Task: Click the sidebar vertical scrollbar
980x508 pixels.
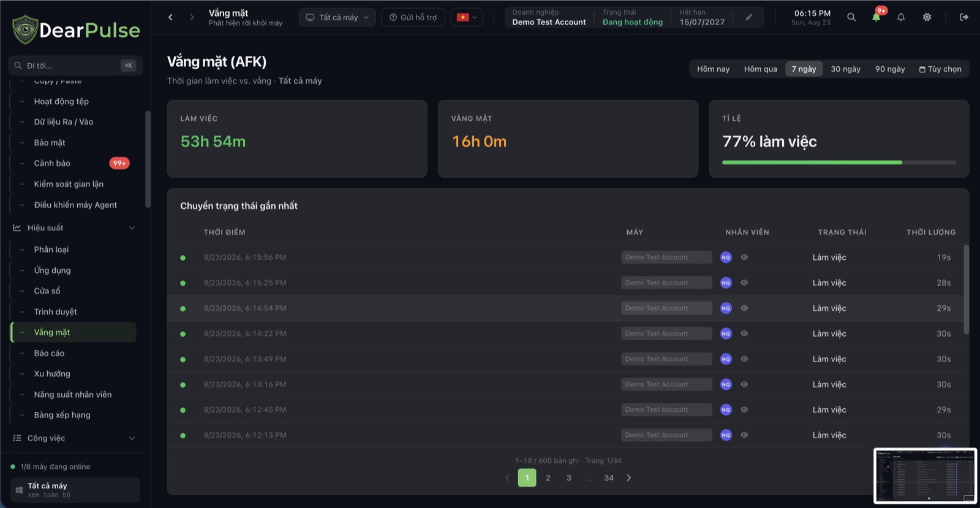Action: (x=148, y=159)
